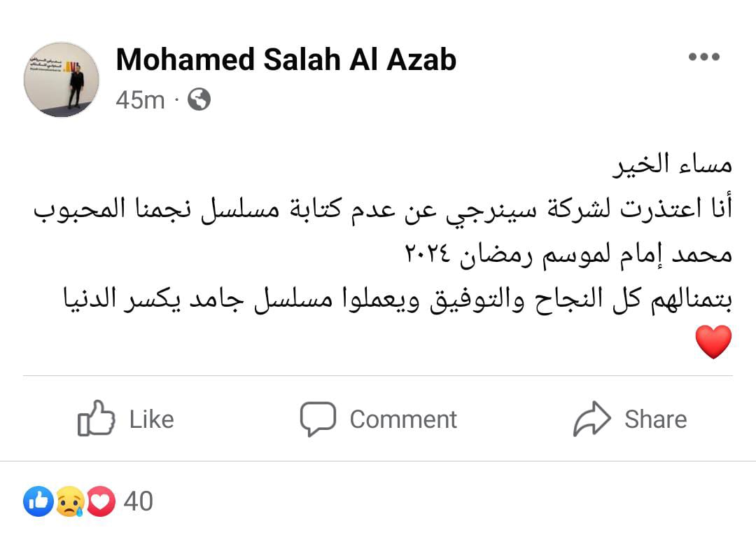The image size is (756, 556).
Task: Click the globe public-privacy icon
Action: (199, 99)
